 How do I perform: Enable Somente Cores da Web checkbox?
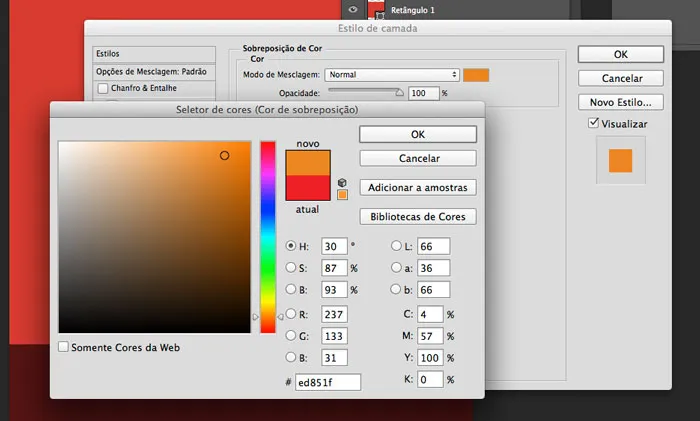click(63, 347)
